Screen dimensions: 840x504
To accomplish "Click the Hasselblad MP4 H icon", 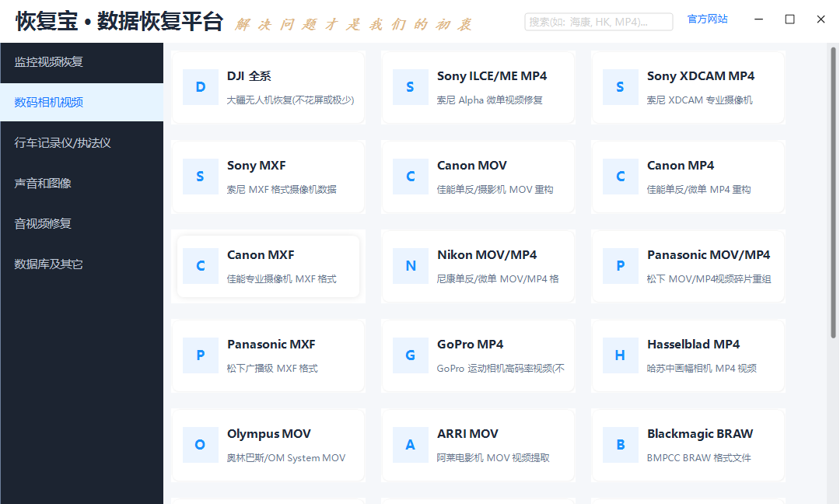I will [621, 355].
